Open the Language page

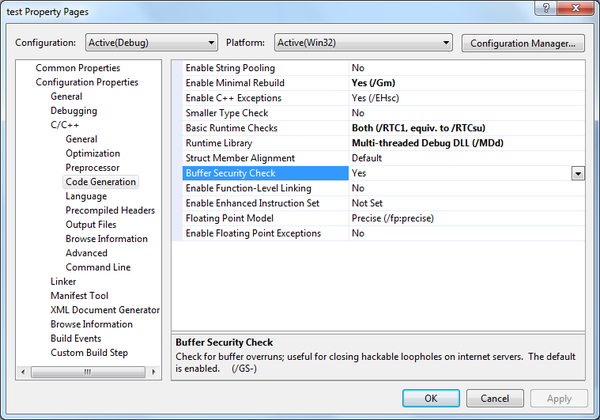(x=86, y=196)
